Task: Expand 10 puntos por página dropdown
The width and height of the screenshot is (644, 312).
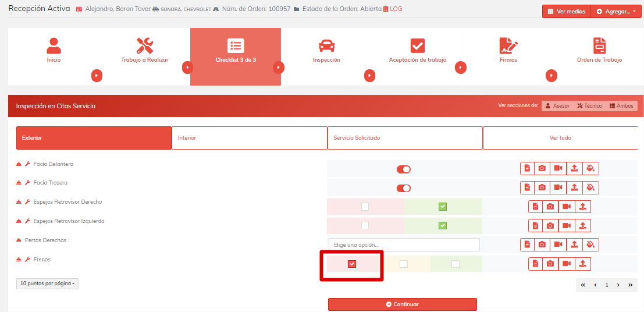Action: click(47, 283)
